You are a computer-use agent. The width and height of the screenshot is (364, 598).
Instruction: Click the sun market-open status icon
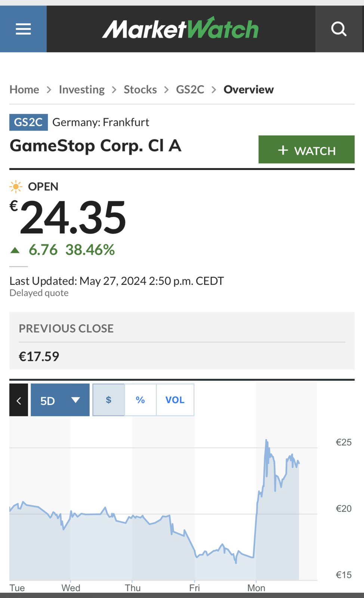pos(16,186)
